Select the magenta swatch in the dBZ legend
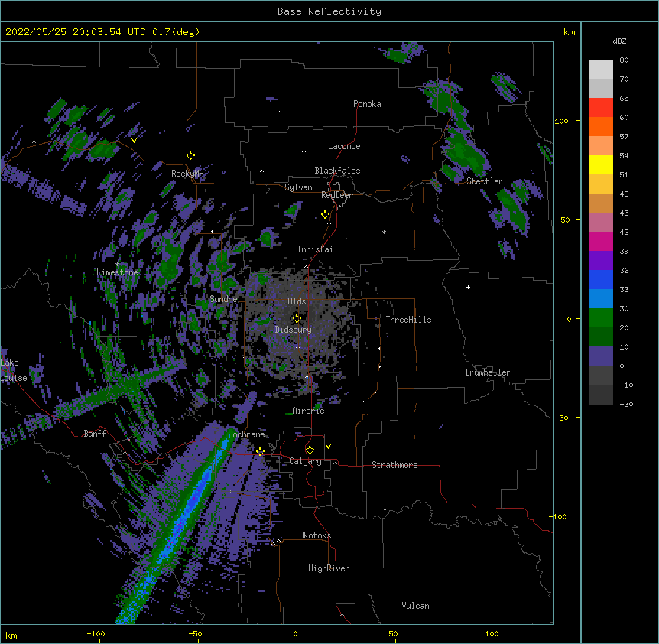 (x=601, y=241)
